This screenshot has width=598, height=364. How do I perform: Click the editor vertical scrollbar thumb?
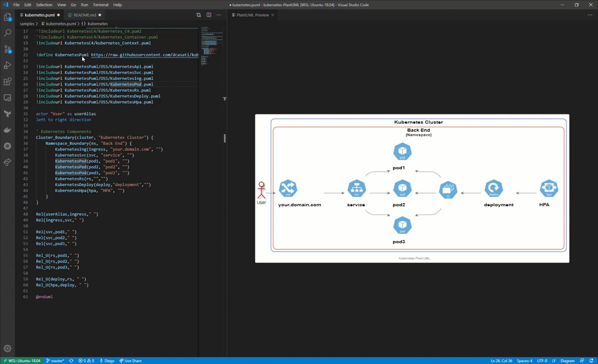pos(225,138)
